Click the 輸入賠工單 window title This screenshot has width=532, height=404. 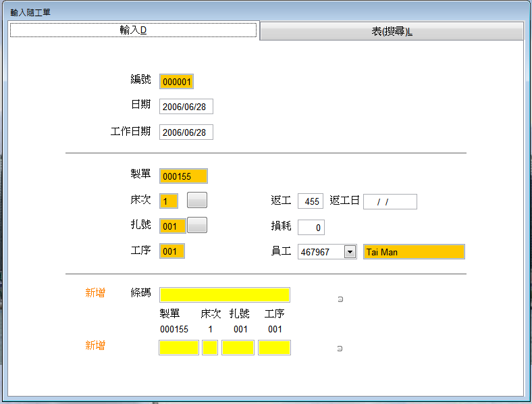[30, 13]
